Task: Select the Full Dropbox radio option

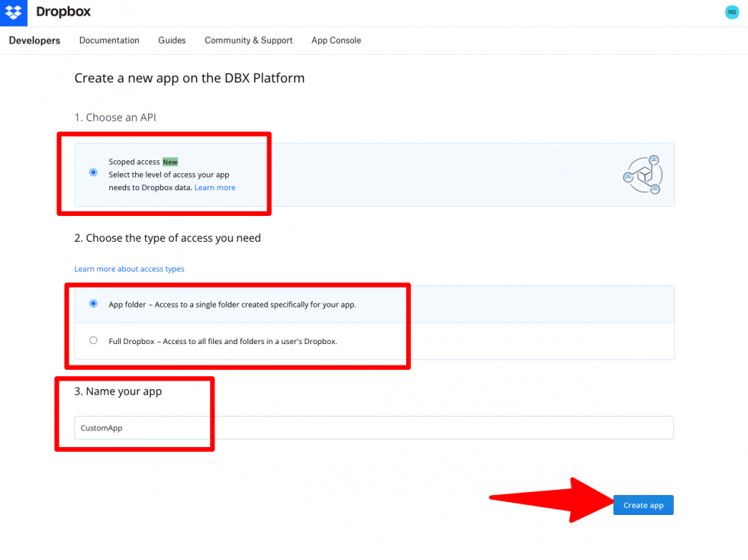Action: 93,340
